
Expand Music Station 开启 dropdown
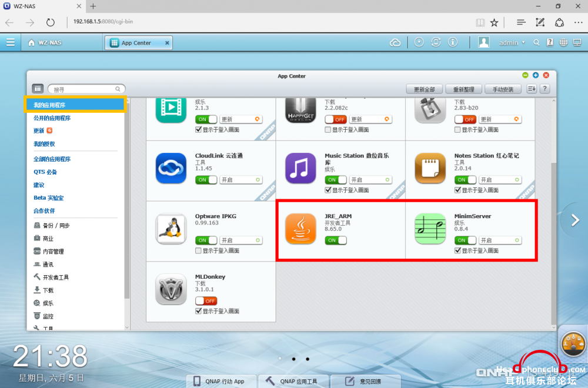coord(370,180)
